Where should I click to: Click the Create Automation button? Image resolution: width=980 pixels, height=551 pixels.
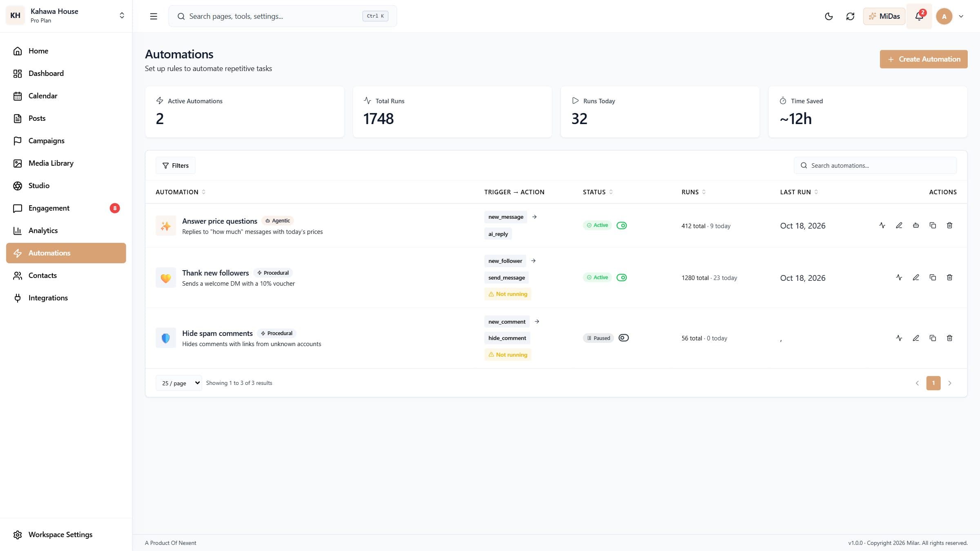point(924,59)
